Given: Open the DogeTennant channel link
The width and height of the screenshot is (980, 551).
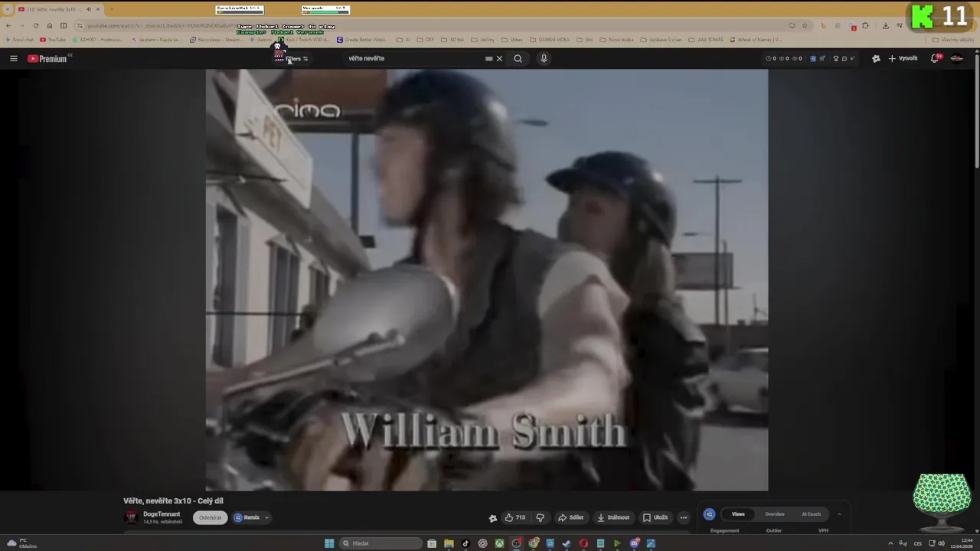Looking at the screenshot, I should 162,514.
